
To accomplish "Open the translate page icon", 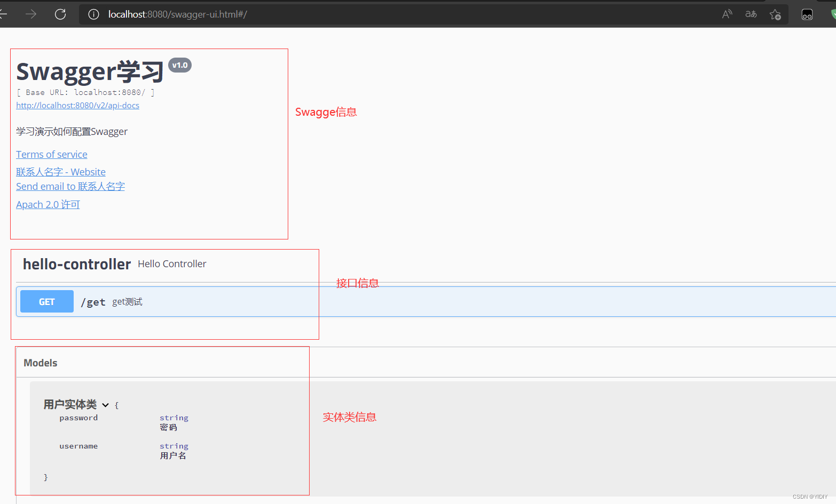I will pyautogui.click(x=751, y=14).
